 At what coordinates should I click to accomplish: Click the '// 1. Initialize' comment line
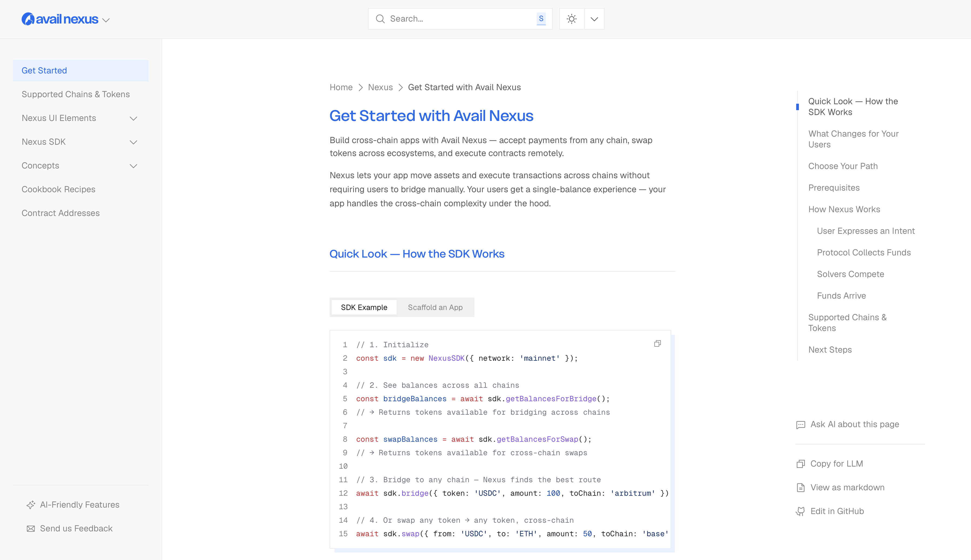[x=392, y=345]
